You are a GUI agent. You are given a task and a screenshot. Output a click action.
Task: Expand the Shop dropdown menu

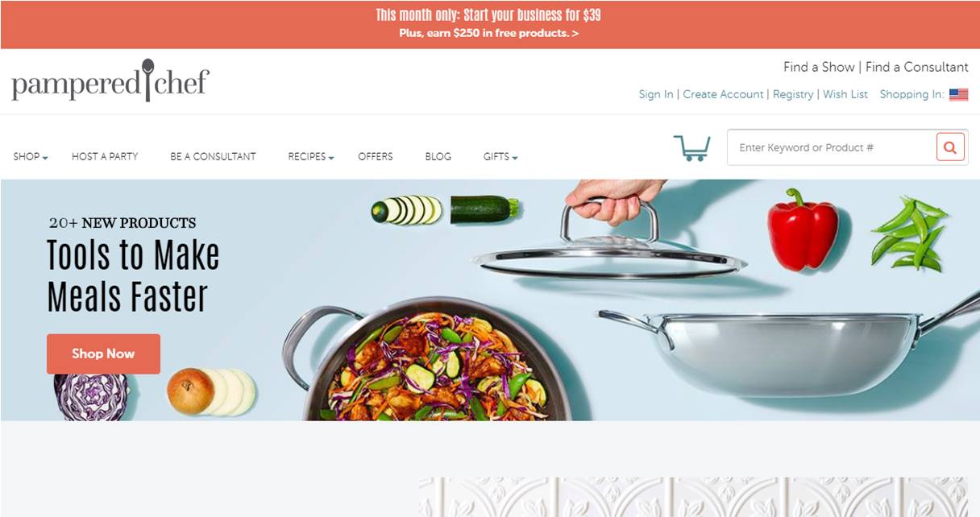pyautogui.click(x=31, y=156)
